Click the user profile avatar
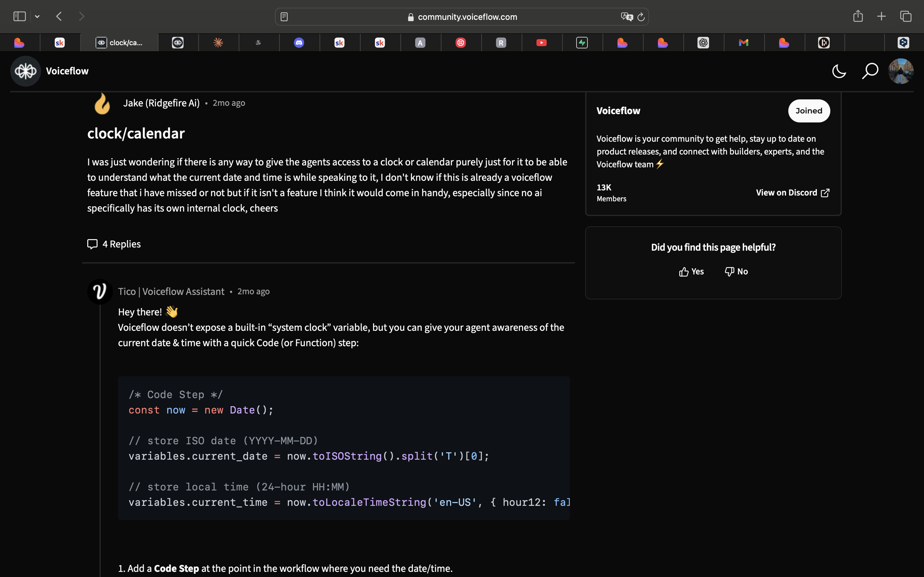Image resolution: width=924 pixels, height=577 pixels. [x=901, y=71]
